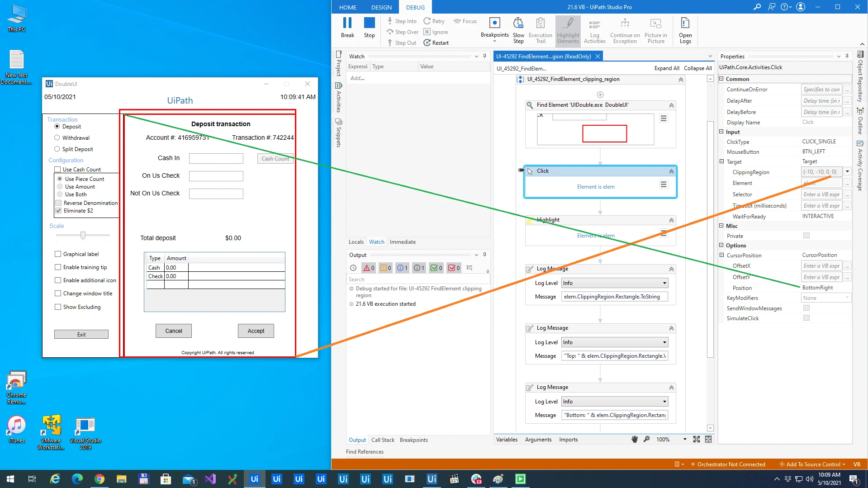This screenshot has width=868, height=488.
Task: Click Step Over in debug ribbon
Action: (x=403, y=32)
